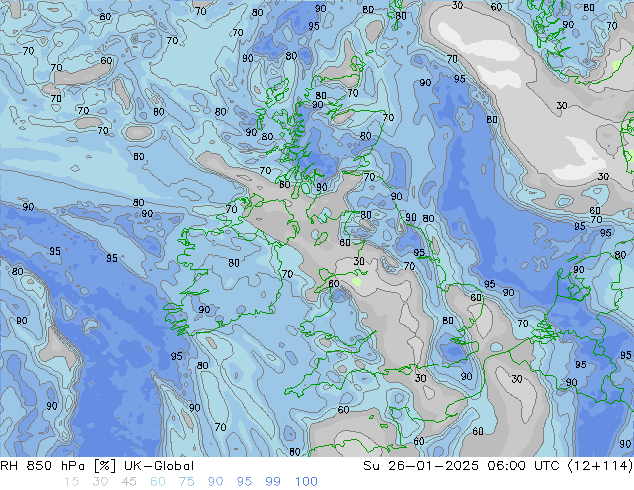Pick the legend value 90 in color scale
Viewport: 634px width, 490px height.
pos(215,482)
